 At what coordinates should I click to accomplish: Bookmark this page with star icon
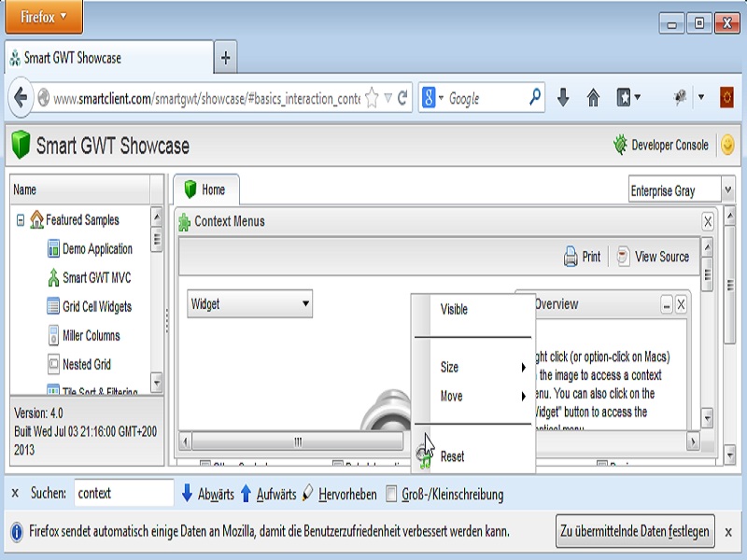tap(372, 98)
